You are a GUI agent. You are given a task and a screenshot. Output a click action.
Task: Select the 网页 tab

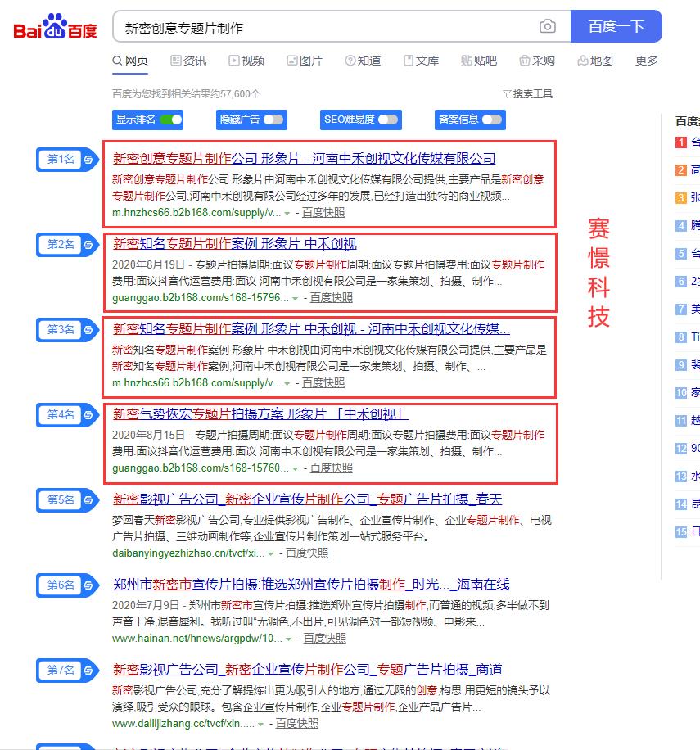pyautogui.click(x=130, y=61)
